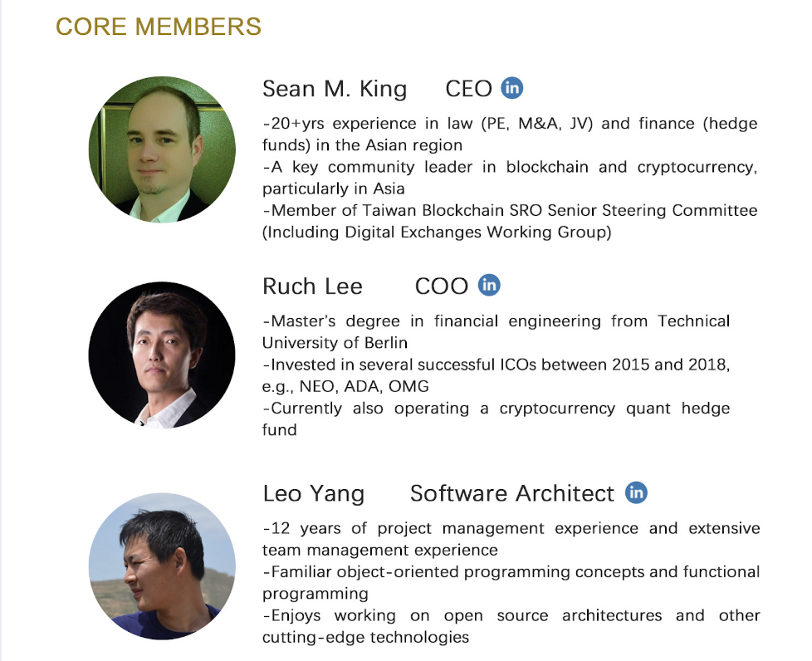
Task: Open Ruch Lee's LinkedIn icon beside COO
Action: point(489,285)
